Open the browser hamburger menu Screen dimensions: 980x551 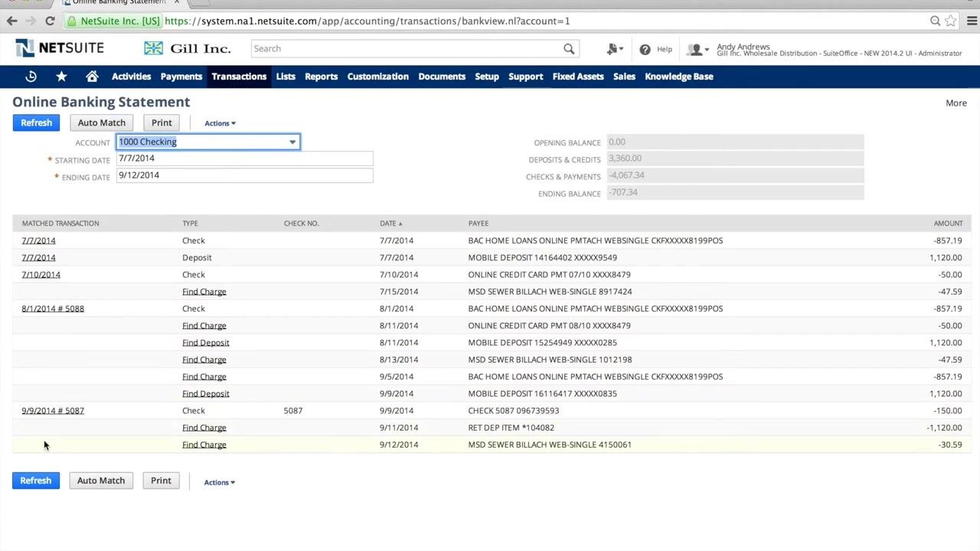(972, 21)
